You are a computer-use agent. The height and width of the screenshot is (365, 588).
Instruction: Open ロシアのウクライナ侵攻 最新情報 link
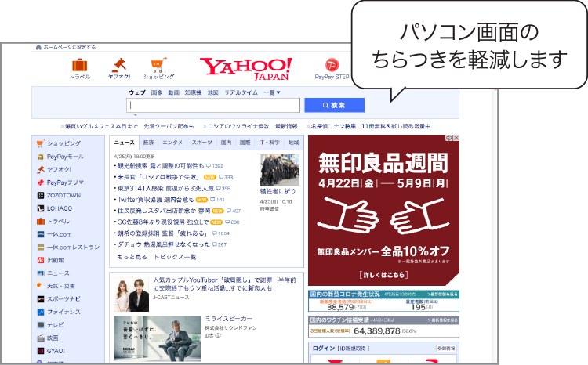[252, 126]
